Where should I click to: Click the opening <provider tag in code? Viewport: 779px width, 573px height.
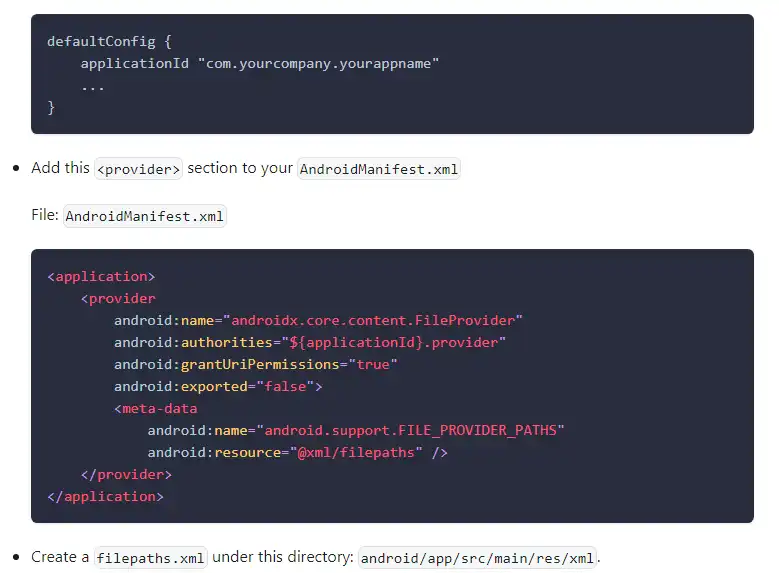tap(118, 298)
